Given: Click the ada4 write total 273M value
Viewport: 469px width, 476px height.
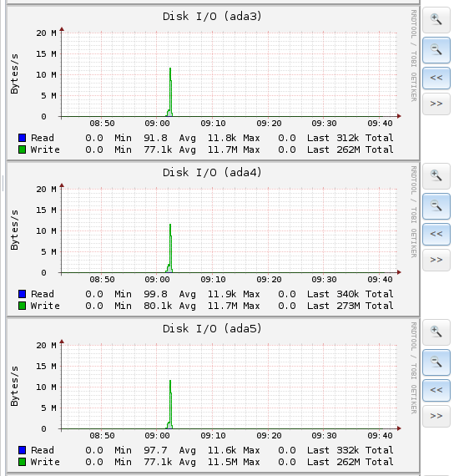Looking at the screenshot, I should tap(348, 306).
